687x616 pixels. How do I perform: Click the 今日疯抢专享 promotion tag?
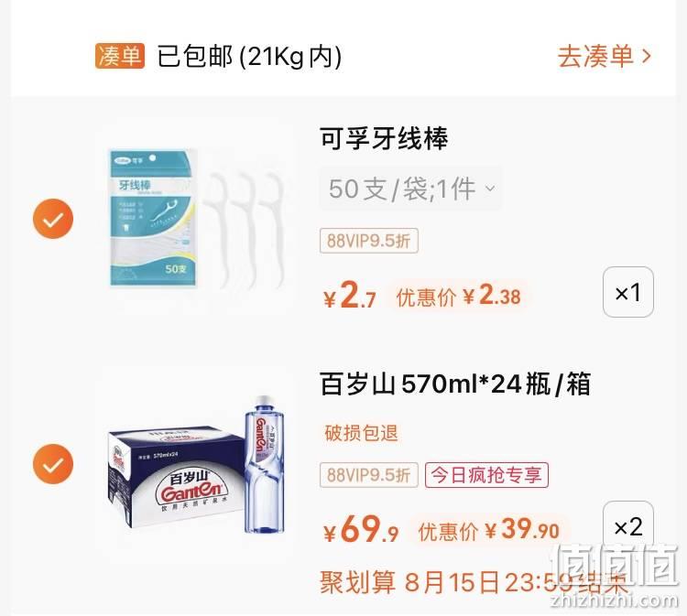click(486, 475)
